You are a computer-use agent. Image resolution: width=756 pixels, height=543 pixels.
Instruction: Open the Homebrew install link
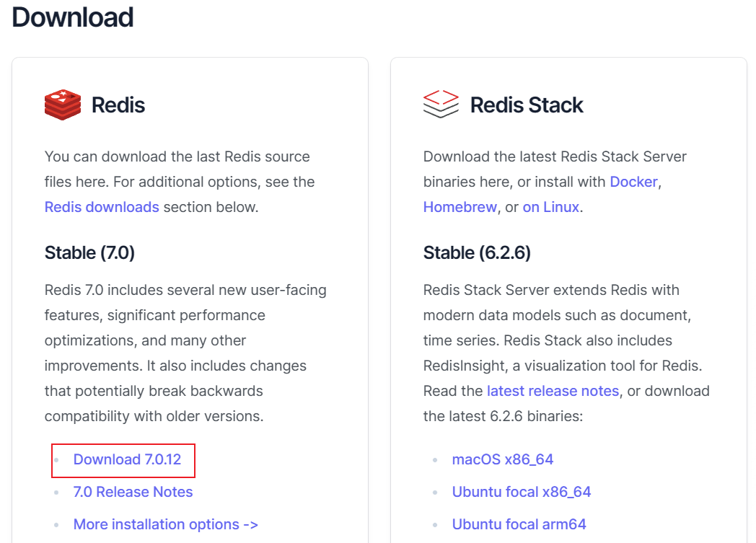click(460, 207)
